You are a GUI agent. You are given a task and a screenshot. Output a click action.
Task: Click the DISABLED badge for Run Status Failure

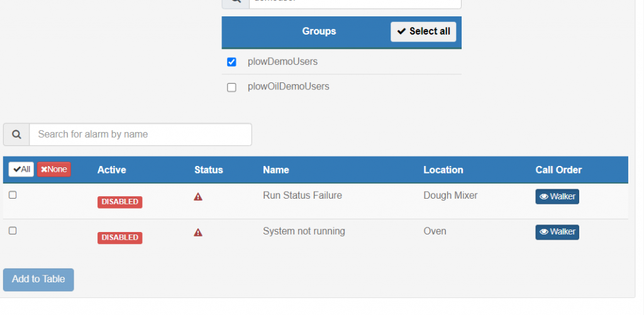click(120, 202)
